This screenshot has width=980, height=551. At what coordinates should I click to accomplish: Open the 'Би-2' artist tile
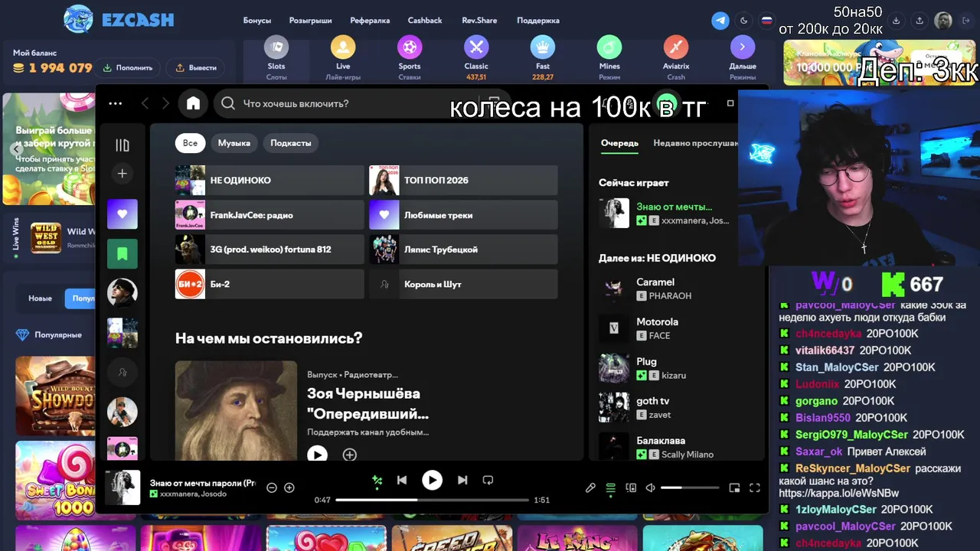[269, 284]
